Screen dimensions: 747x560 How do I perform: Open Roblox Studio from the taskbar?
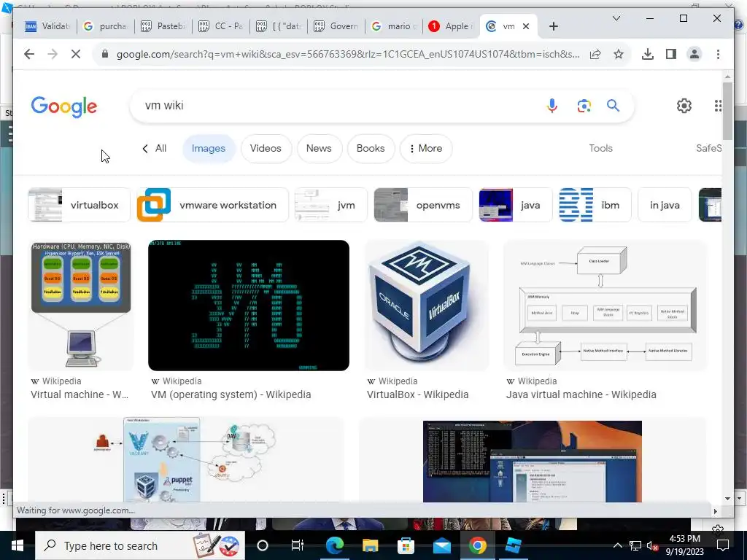pyautogui.click(x=513, y=545)
